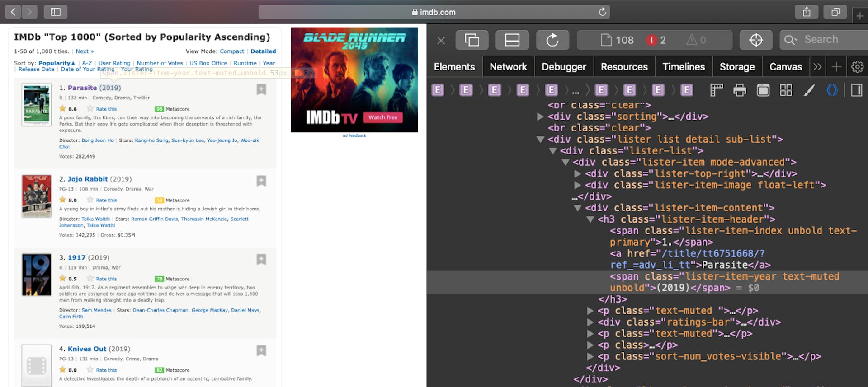The width and height of the screenshot is (868, 387).
Task: Add Parasite to watchlist via ribbon
Action: [x=261, y=89]
